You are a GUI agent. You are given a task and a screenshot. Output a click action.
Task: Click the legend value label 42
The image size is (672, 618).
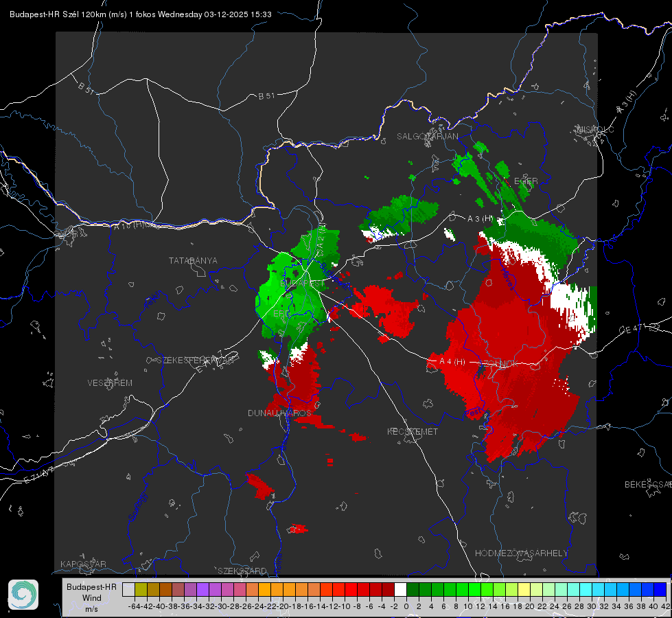click(665, 606)
